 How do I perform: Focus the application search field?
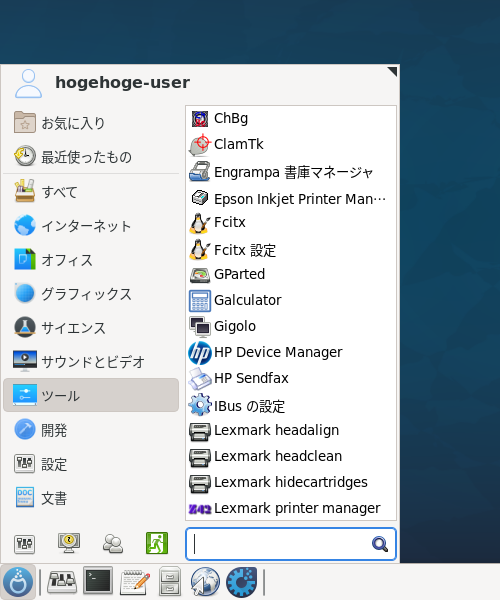tap(291, 544)
